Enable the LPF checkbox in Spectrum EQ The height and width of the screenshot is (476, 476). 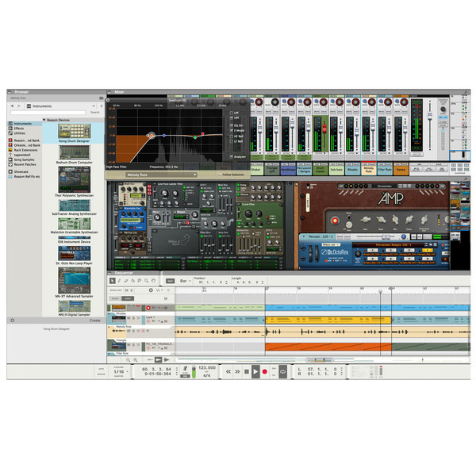pyautogui.click(x=232, y=113)
